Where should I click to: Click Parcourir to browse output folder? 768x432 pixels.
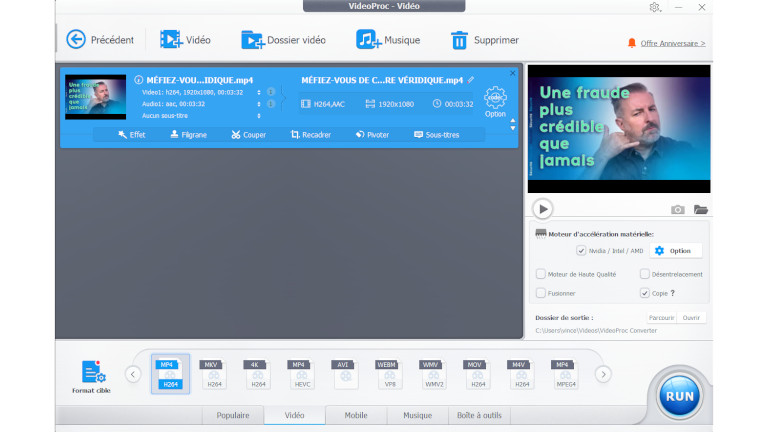(x=661, y=317)
